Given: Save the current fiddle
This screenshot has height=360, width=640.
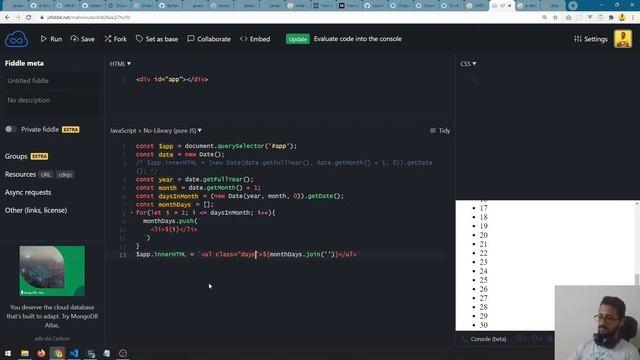Looking at the screenshot, I should click(x=82, y=39).
